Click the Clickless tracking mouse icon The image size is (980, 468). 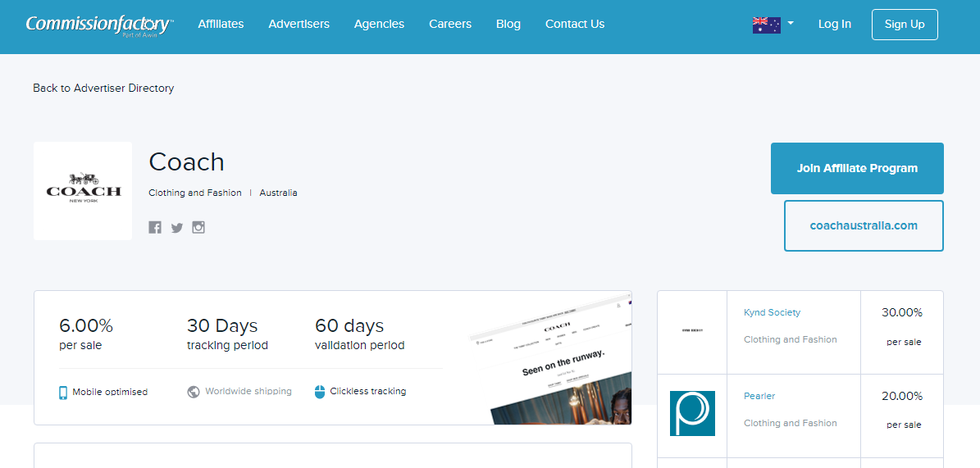click(319, 393)
